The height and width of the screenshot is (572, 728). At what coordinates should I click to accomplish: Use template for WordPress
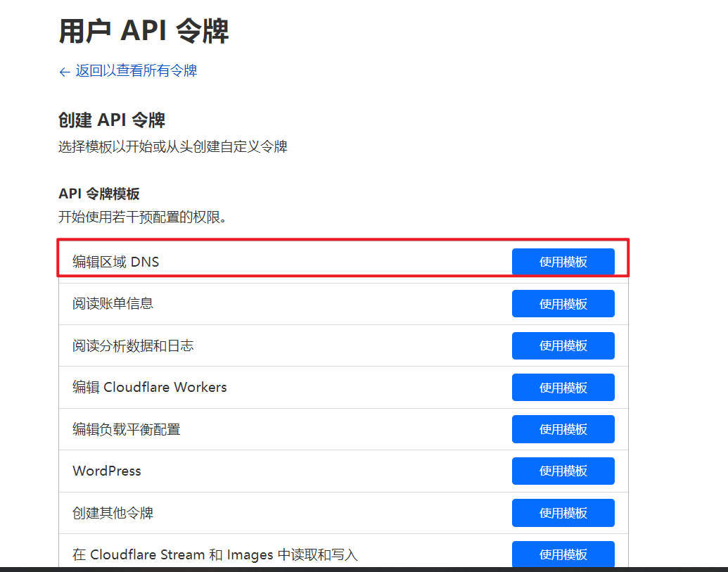(x=563, y=471)
